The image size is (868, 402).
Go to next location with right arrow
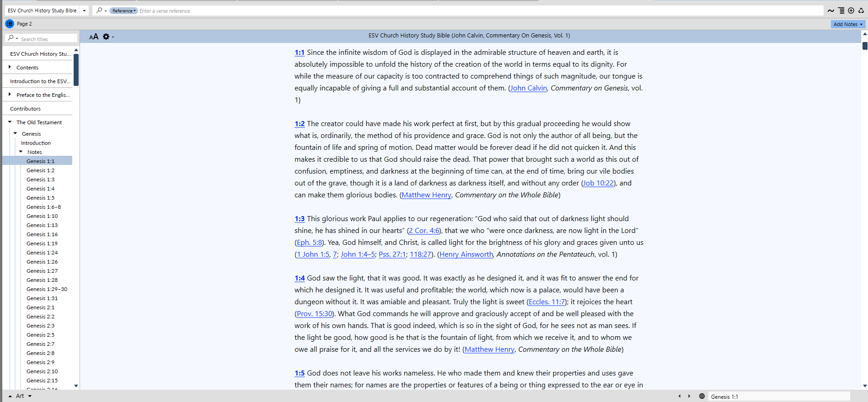pyautogui.click(x=689, y=396)
